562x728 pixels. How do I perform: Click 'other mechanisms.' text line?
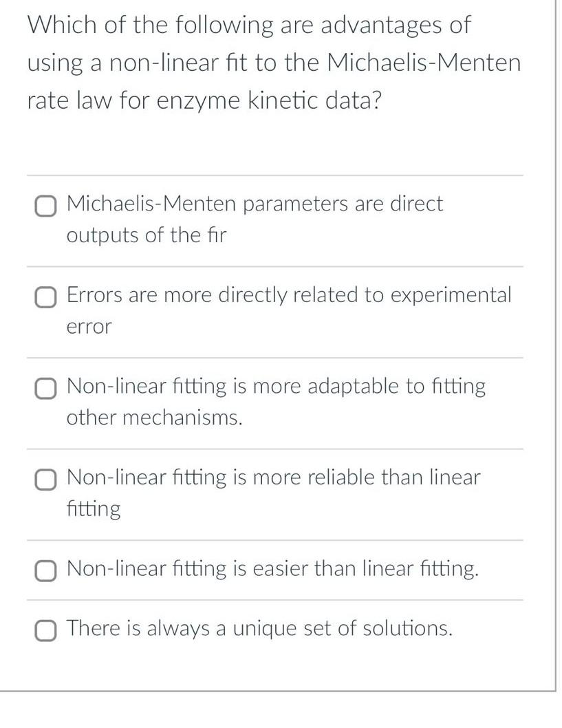pos(155,418)
